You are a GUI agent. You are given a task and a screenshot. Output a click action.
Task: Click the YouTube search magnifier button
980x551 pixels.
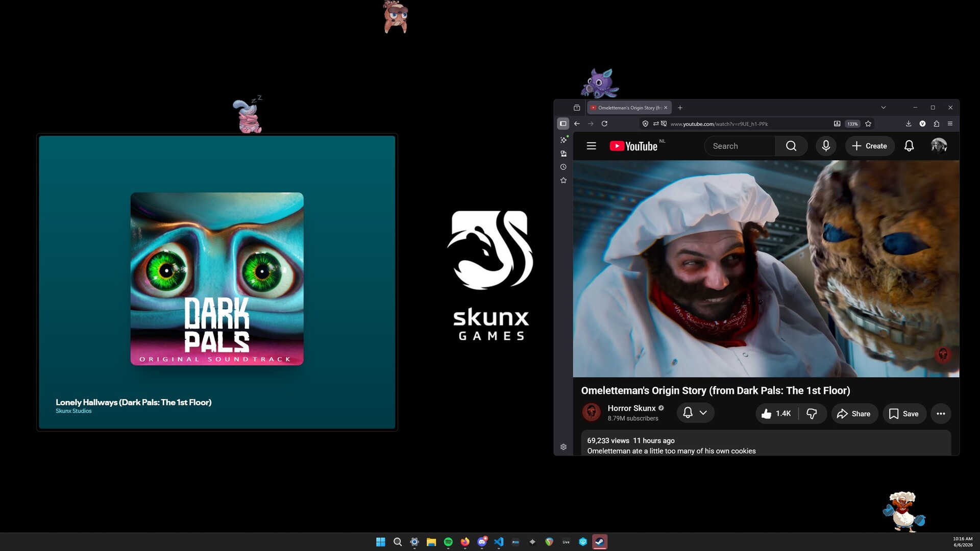click(791, 146)
